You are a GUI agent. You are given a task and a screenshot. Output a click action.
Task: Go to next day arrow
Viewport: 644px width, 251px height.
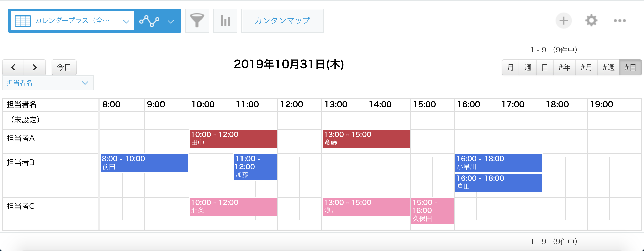[x=35, y=67]
